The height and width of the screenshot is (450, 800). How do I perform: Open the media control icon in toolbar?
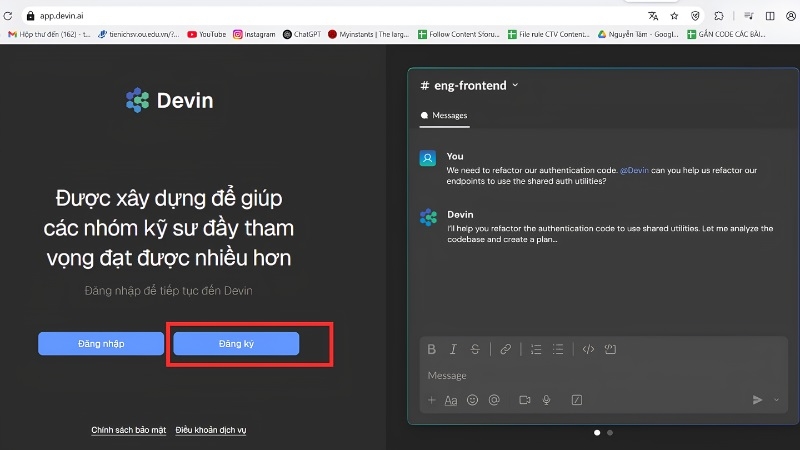749,16
